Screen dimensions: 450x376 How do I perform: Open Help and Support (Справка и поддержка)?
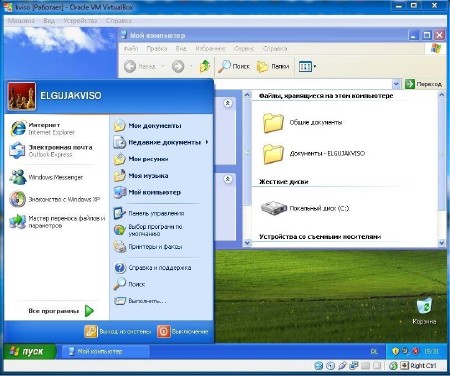point(152,268)
